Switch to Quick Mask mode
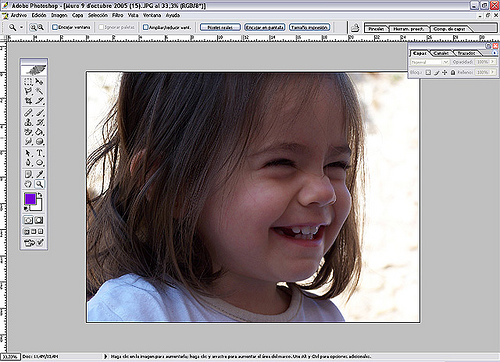 click(39, 220)
